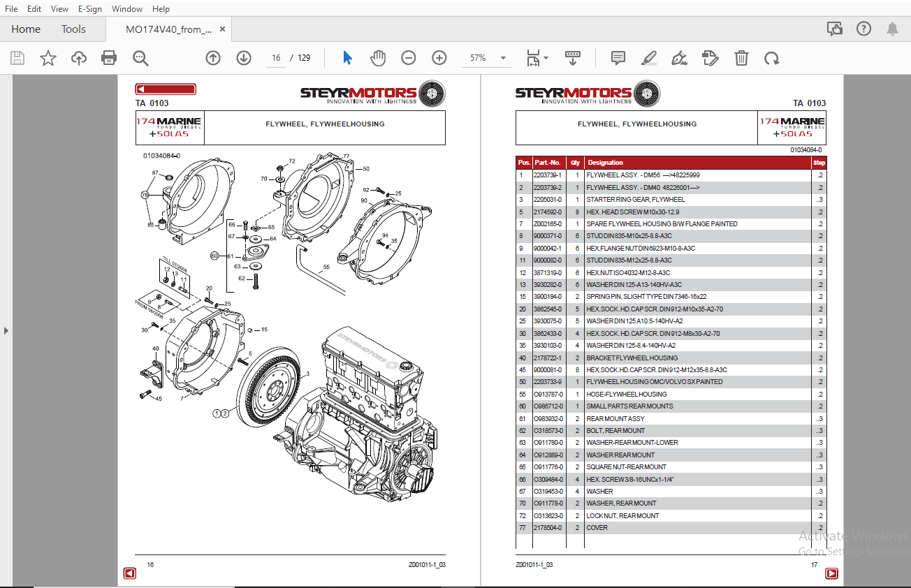Zoom out with the minus icon
This screenshot has width=911, height=588.
[x=409, y=58]
